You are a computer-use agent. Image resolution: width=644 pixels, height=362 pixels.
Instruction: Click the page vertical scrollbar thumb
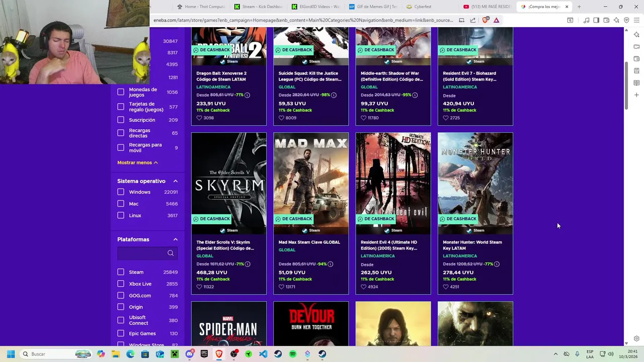point(626,84)
